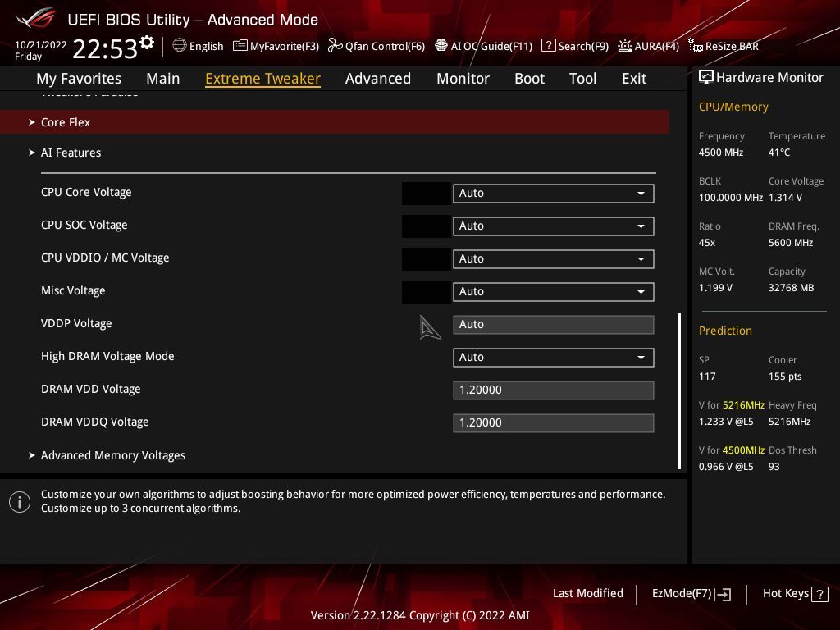
Task: Click the 22:53 clock time
Action: (x=105, y=49)
